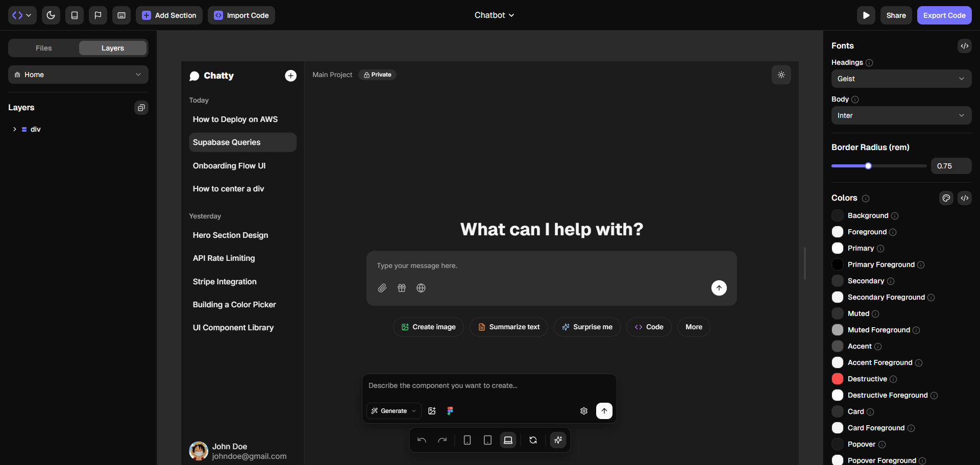Click the Figma import icon
This screenshot has width=980, height=465.
(x=450, y=411)
